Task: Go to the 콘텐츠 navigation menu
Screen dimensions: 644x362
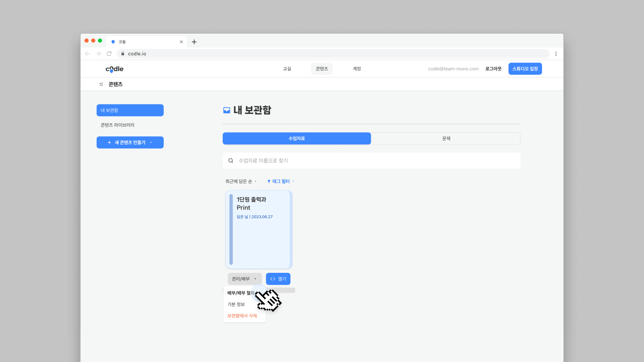Action: pyautogui.click(x=322, y=69)
